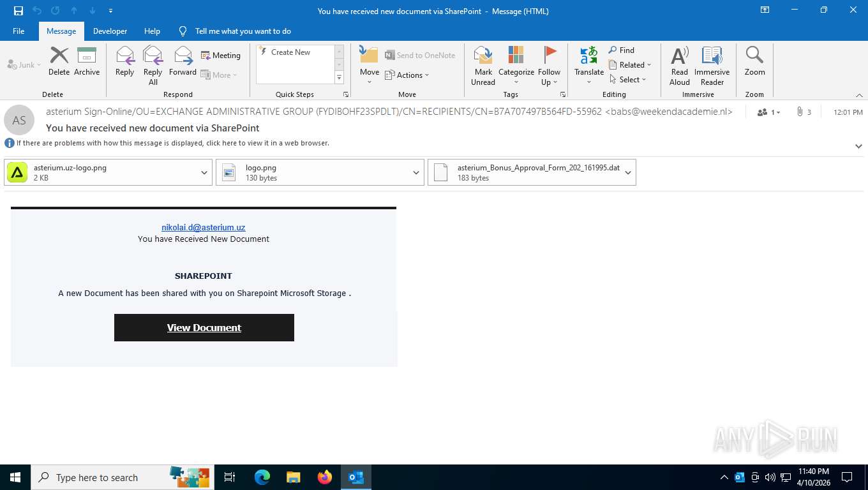Viewport: 868px width, 490px height.
Task: Launch Firefox from taskbar
Action: [x=325, y=477]
